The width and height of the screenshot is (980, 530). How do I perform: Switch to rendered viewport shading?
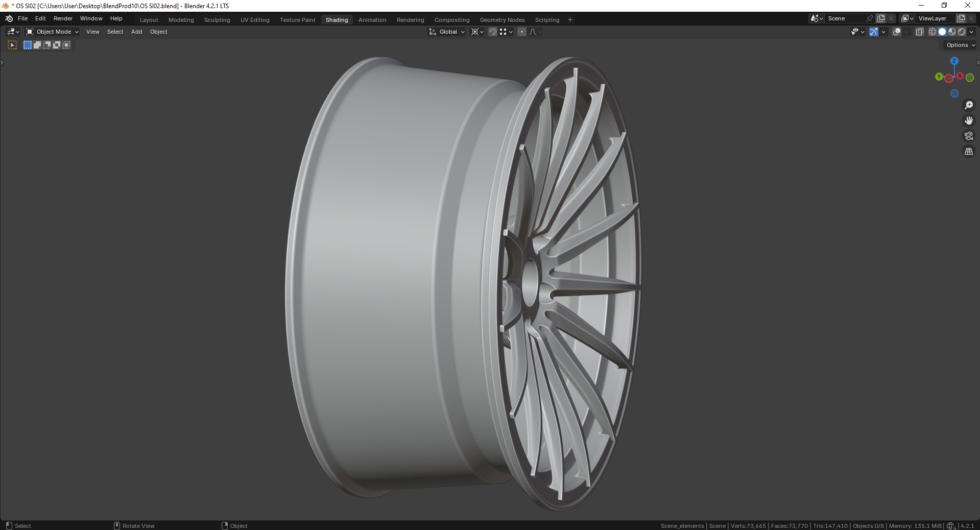(x=962, y=32)
